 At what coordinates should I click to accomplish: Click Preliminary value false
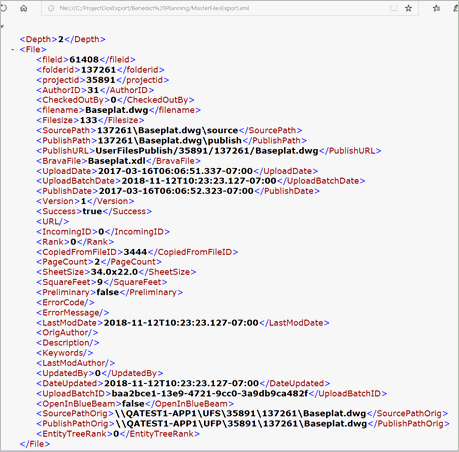pos(108,292)
